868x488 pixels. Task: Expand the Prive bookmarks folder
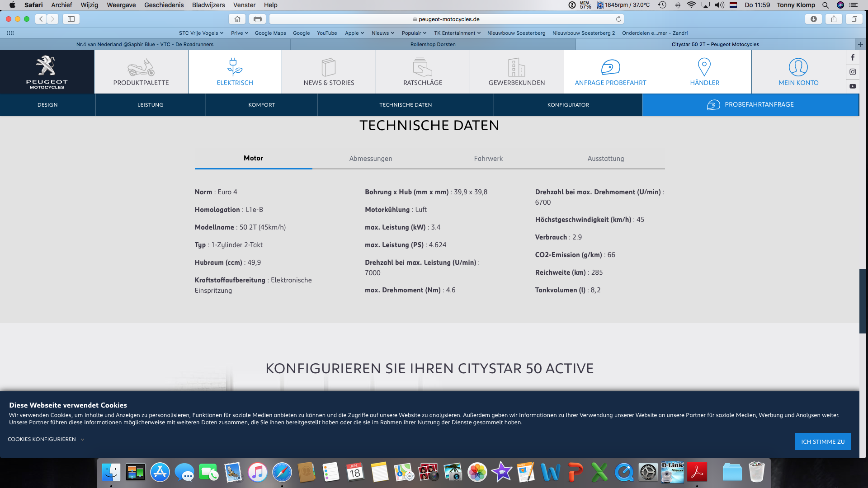pyautogui.click(x=240, y=33)
